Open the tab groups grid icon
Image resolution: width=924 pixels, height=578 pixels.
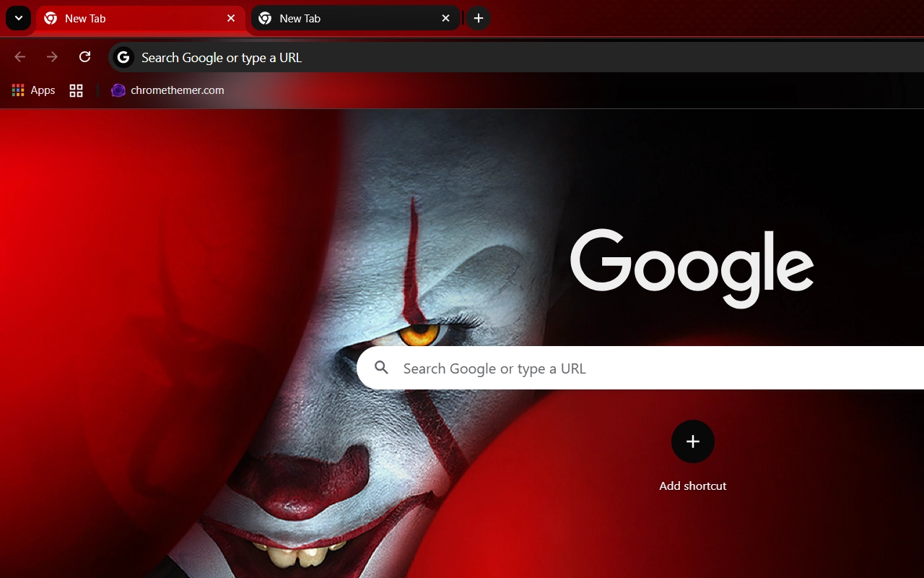coord(76,90)
